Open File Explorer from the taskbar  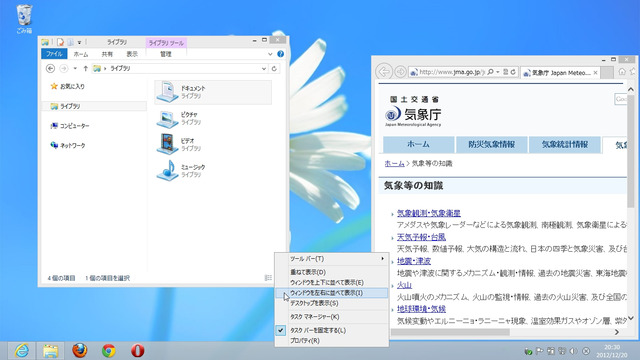[x=51, y=351]
